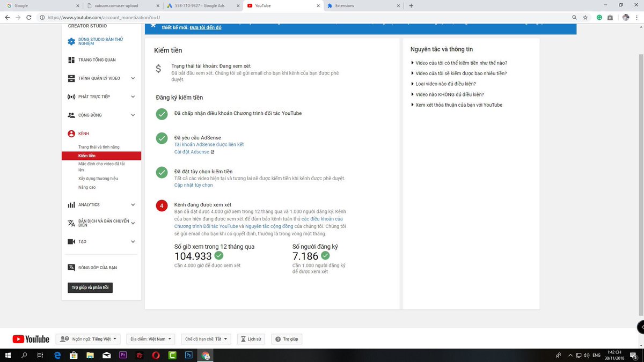Open the studio beta gear icon
Viewport: 644px width, 362px height.
pos(71,41)
